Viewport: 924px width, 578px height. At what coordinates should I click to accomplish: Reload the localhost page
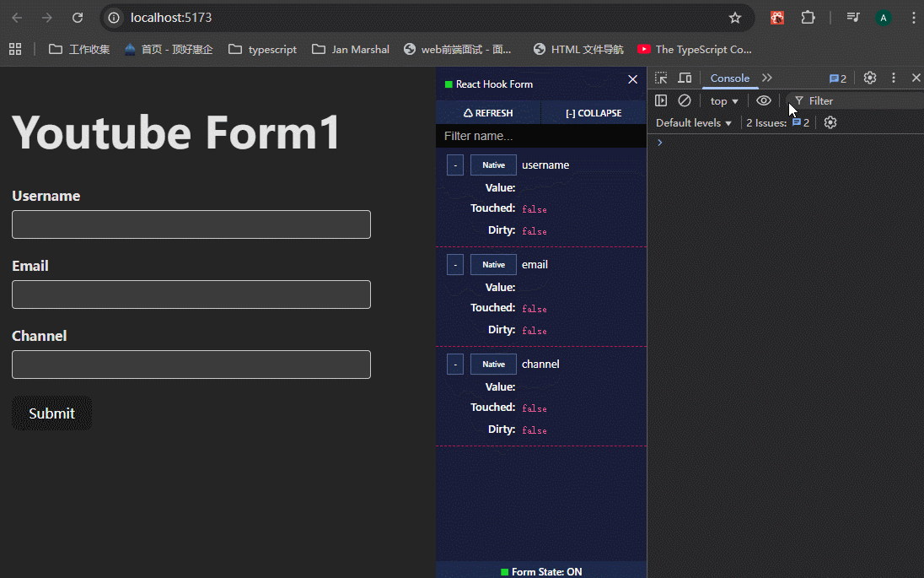tap(78, 18)
